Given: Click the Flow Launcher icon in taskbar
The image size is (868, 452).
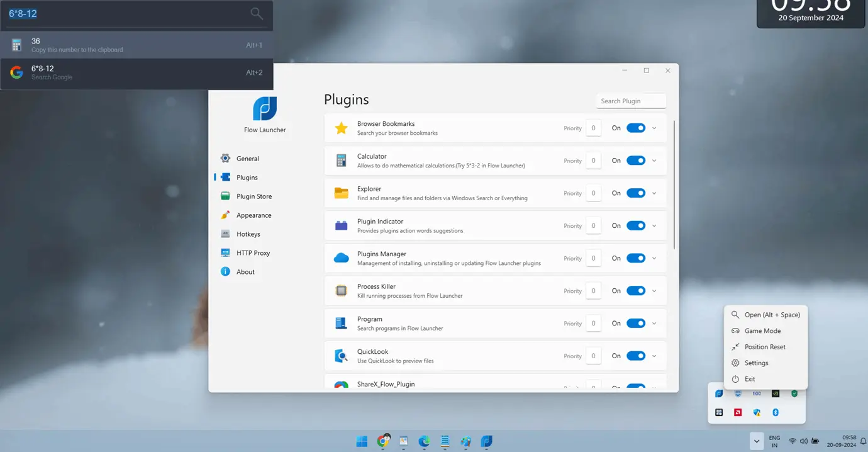Looking at the screenshot, I should (x=486, y=442).
